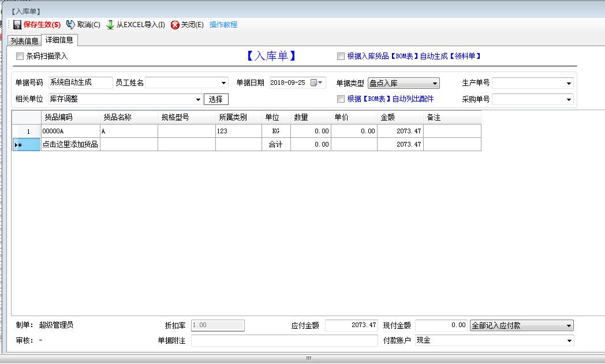Click the 选择 button beside 相关单位
This screenshot has width=605, height=364.
(216, 99)
